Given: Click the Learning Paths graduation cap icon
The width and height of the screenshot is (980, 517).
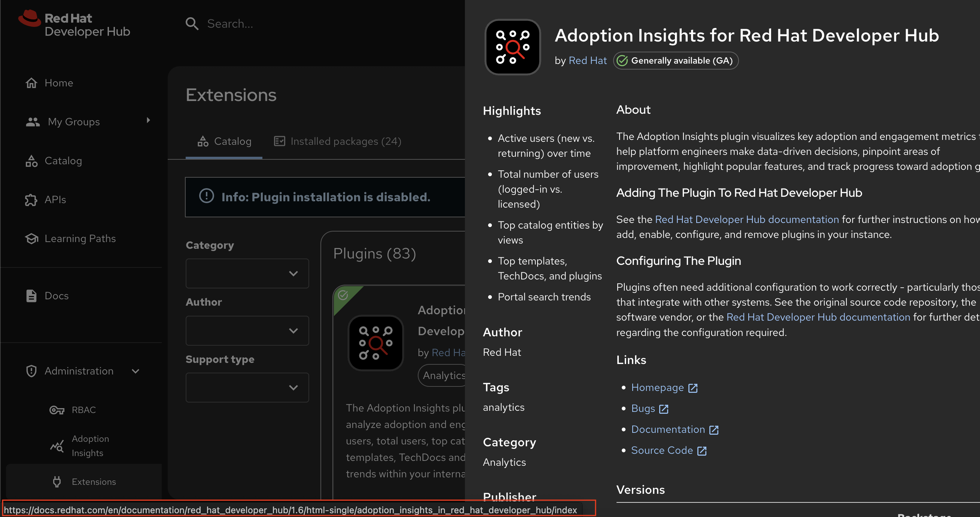Looking at the screenshot, I should (31, 239).
